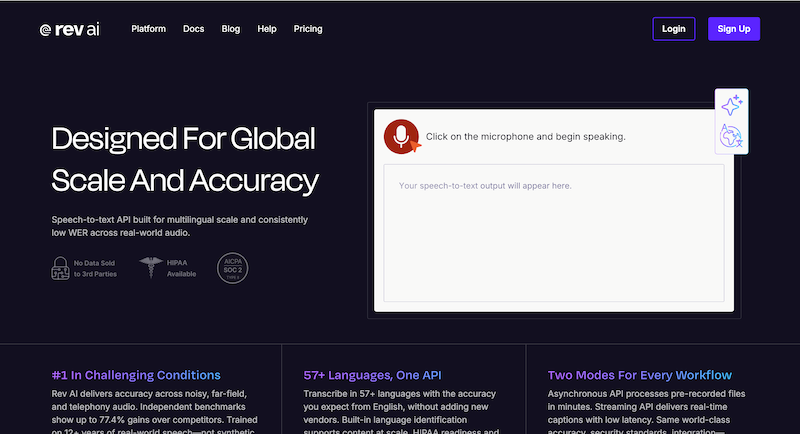Image resolution: width=800 pixels, height=434 pixels.
Task: Click the 'Click on the microphone' instruction text
Action: [x=525, y=137]
